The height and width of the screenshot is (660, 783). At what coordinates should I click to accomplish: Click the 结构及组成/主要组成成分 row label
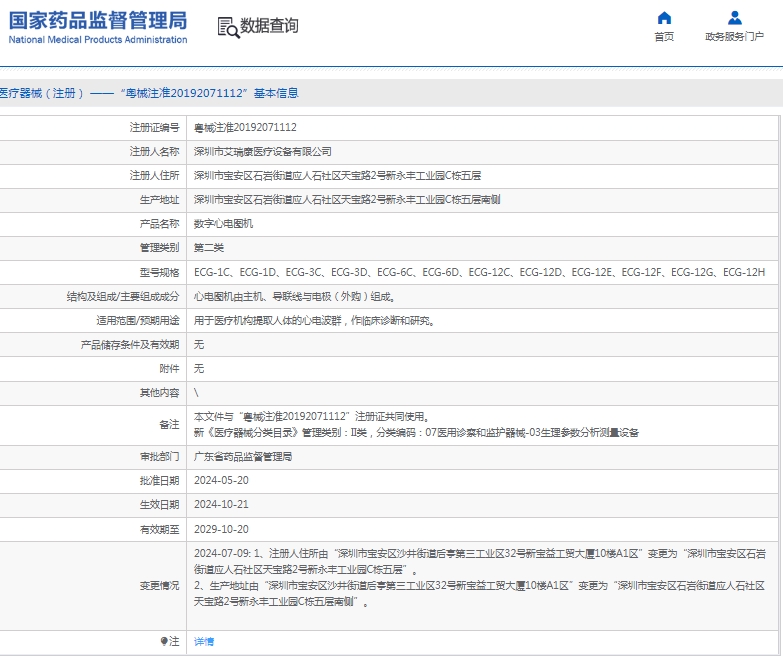[x=123, y=297]
